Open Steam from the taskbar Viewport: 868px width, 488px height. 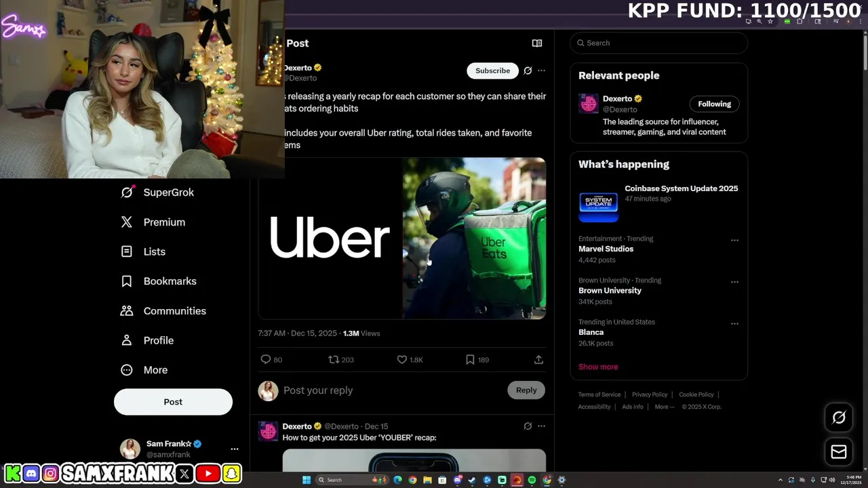point(472,480)
